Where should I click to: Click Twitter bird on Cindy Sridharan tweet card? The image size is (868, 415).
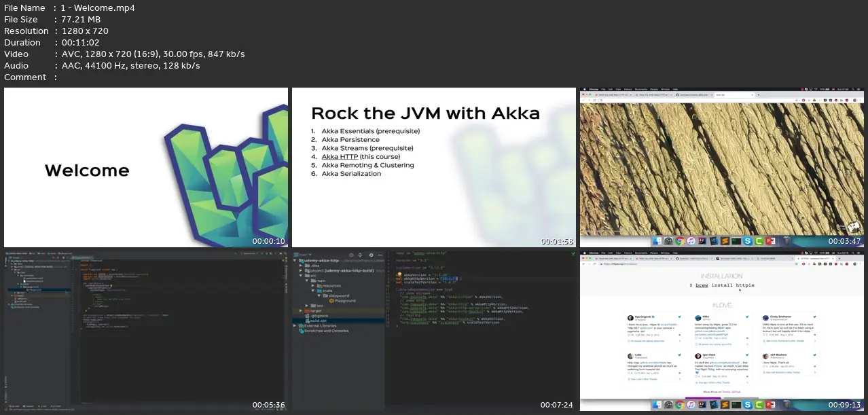tap(814, 317)
